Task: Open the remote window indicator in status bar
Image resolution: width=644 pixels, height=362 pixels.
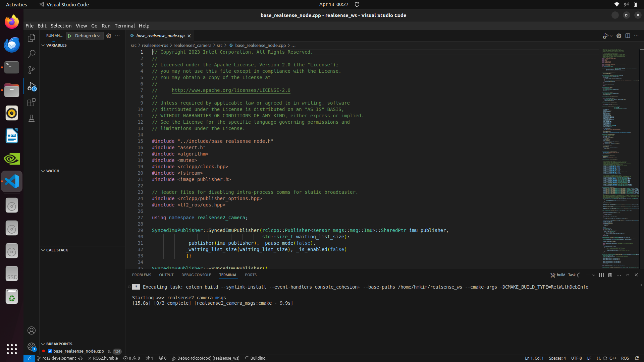Action: [x=29, y=358]
